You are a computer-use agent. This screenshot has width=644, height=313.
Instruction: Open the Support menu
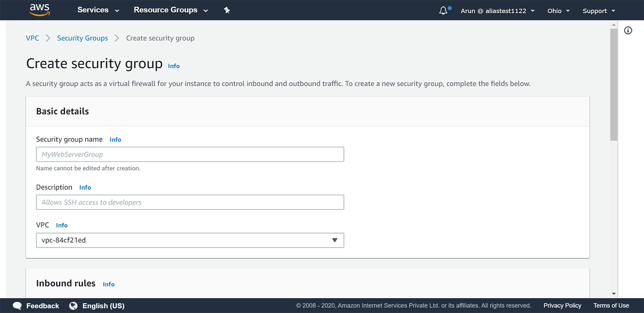point(599,11)
